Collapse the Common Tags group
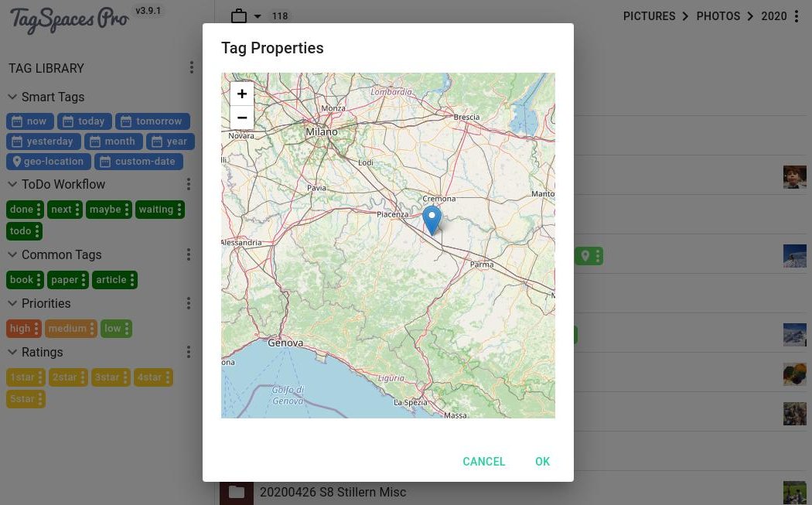Image resolution: width=812 pixels, height=505 pixels. (13, 255)
